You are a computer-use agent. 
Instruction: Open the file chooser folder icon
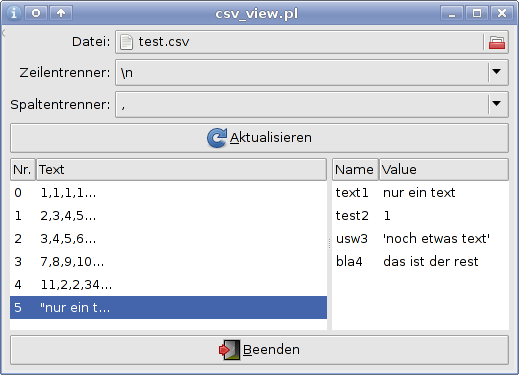click(496, 42)
